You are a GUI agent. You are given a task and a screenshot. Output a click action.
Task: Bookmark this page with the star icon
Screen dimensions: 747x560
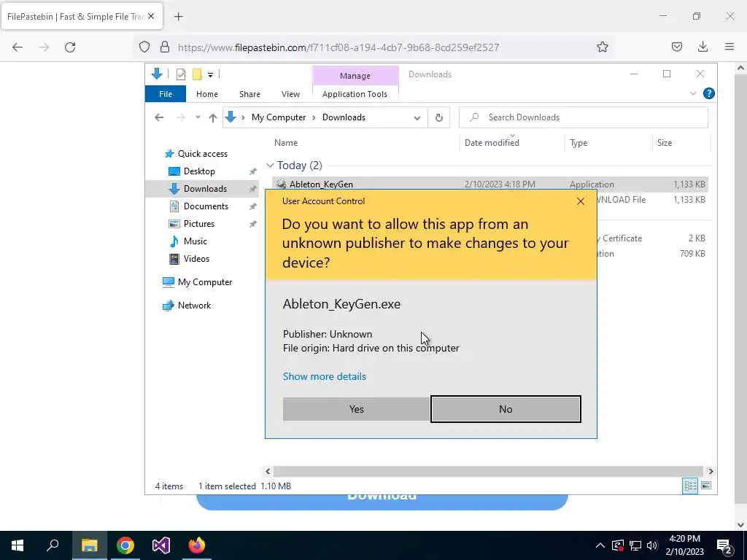(602, 47)
